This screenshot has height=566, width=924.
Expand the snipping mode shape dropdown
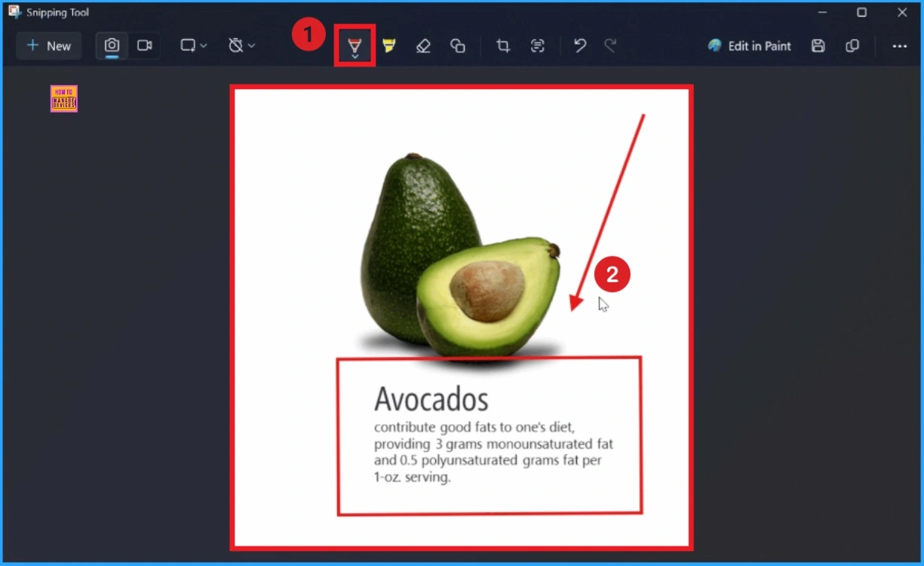pyautogui.click(x=193, y=46)
